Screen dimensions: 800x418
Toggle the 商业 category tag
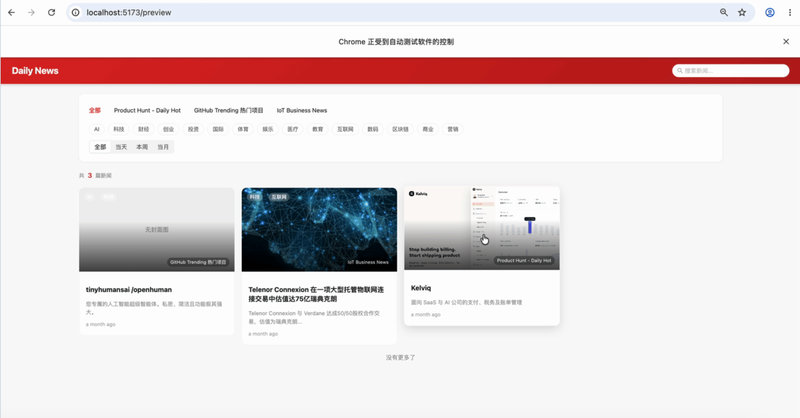click(x=428, y=129)
